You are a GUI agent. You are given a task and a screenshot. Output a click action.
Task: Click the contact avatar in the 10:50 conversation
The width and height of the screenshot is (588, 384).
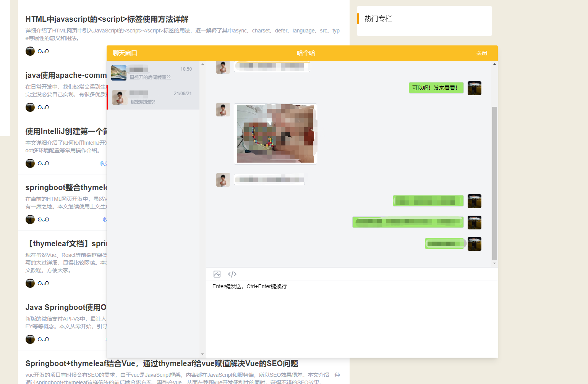[x=118, y=73]
